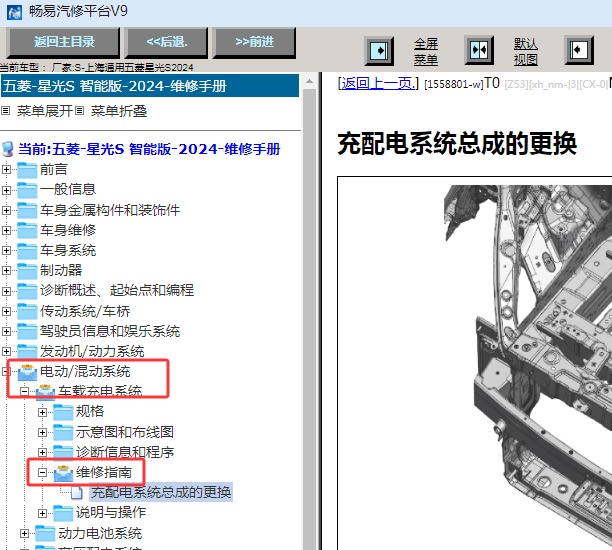Expand the 动力电池系统 node
Screen dimensions: 612x550
(x=24, y=534)
